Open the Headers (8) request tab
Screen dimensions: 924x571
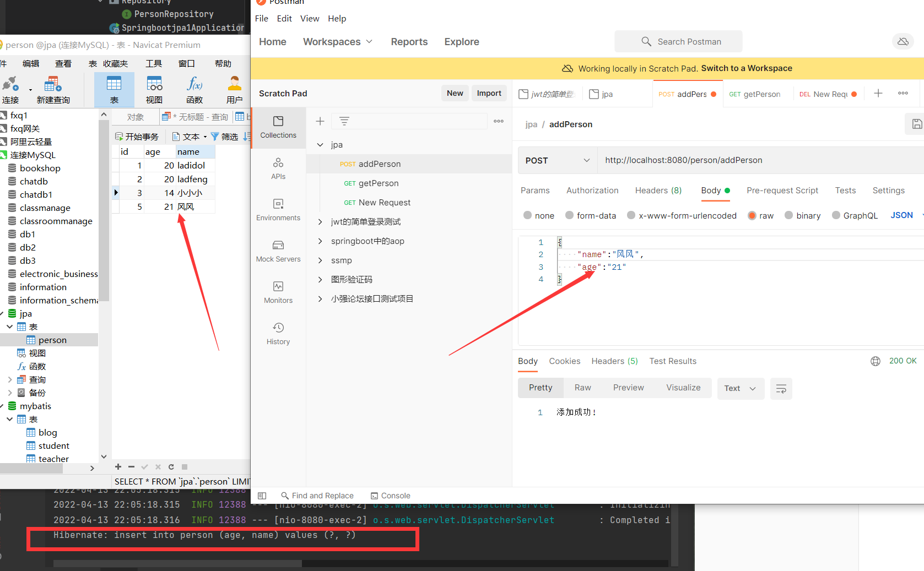click(658, 191)
